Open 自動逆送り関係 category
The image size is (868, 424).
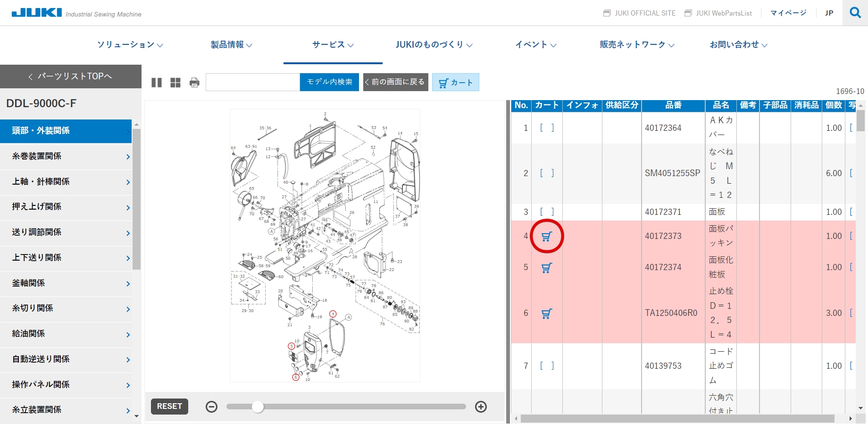pyautogui.click(x=66, y=359)
